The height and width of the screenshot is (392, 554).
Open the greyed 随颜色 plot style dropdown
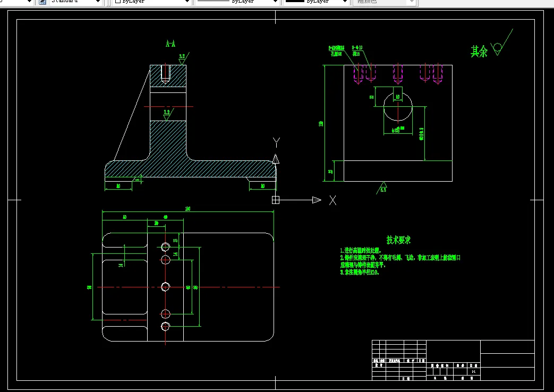pos(385,2)
